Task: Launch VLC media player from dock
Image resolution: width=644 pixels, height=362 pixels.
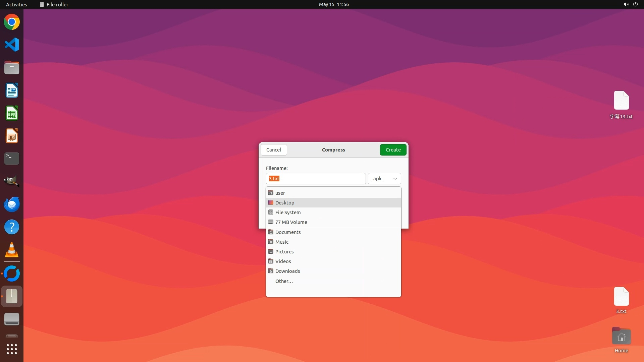Action: point(12,250)
